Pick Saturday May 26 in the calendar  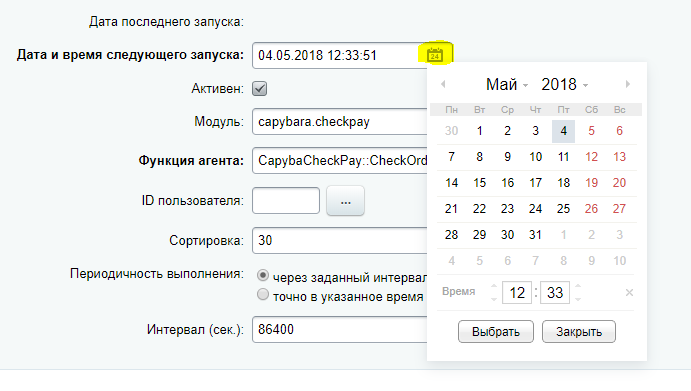[591, 209]
